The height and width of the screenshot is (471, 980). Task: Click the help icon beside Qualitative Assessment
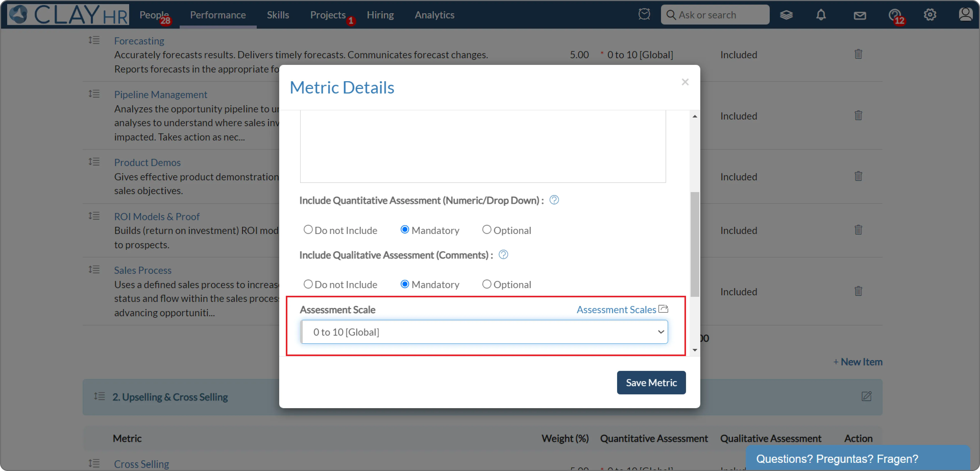point(503,254)
